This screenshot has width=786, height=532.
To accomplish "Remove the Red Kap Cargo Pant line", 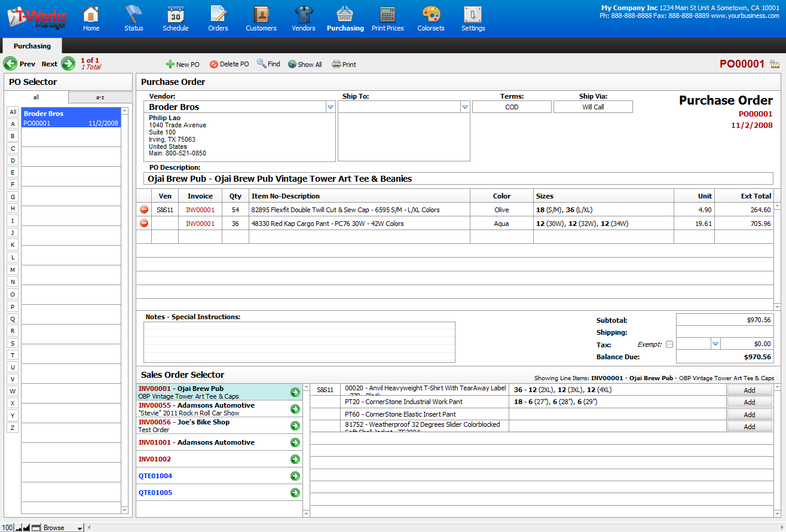I will [144, 224].
